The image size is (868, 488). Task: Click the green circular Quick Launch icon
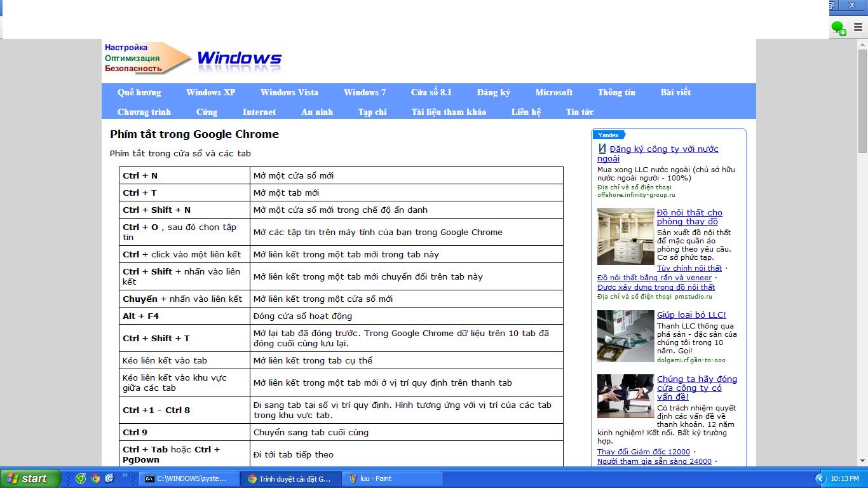click(x=81, y=478)
